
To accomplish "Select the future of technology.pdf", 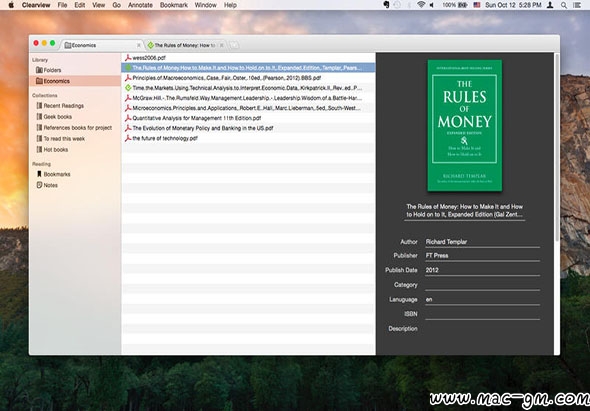I will (248, 138).
